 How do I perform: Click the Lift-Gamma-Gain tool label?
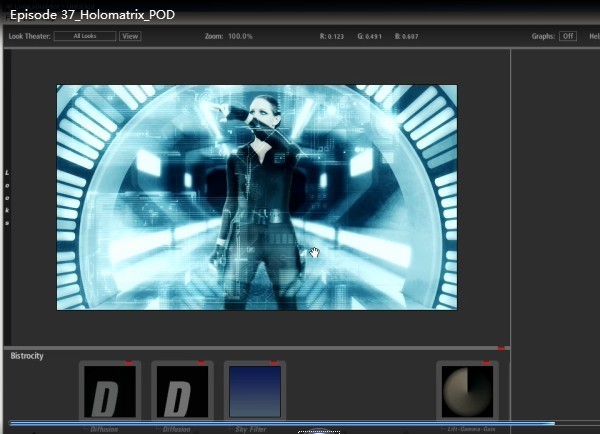pos(471,429)
